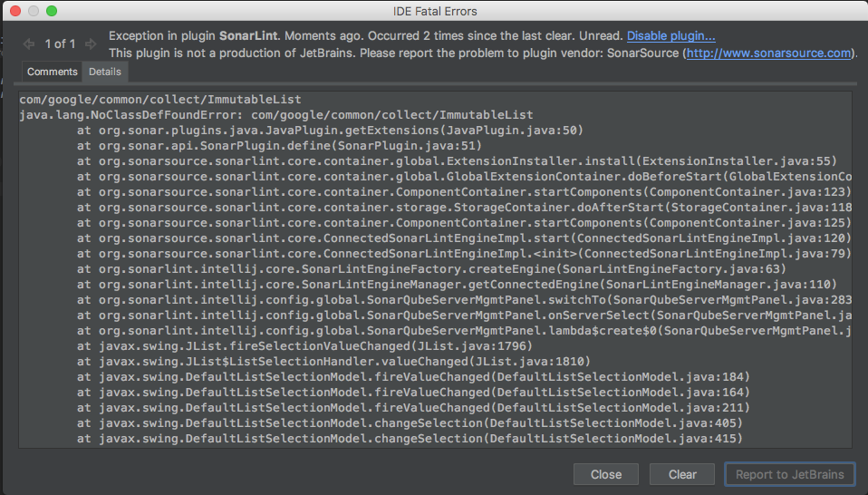Click the JavaPlugin.getExtensions stack trace line

(330, 131)
